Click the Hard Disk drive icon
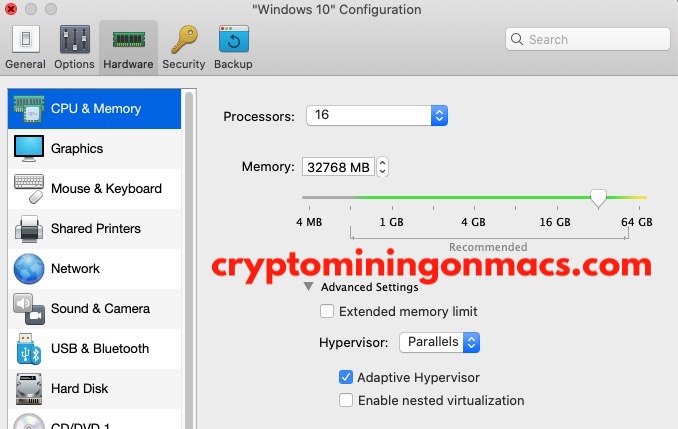Screen dimensions: 678x429 click(29, 389)
